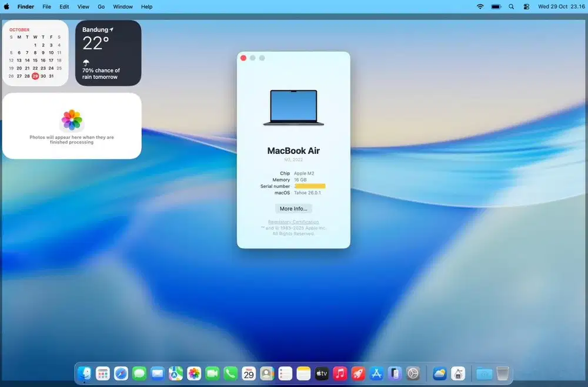Viewport: 588px width, 387px height.
Task: Open Spotlight search from menu bar
Action: point(511,6)
